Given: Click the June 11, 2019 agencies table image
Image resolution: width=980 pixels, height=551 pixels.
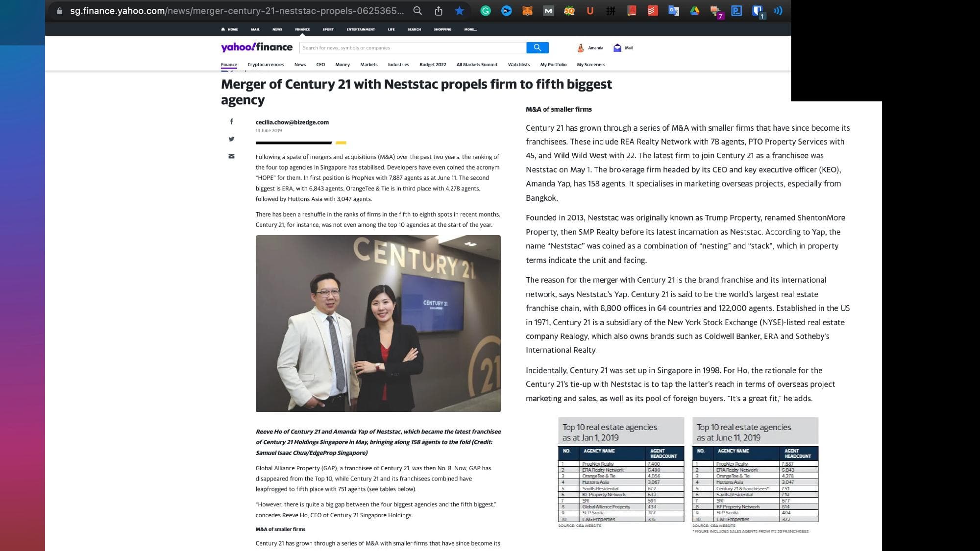Looking at the screenshot, I should tap(755, 475).
